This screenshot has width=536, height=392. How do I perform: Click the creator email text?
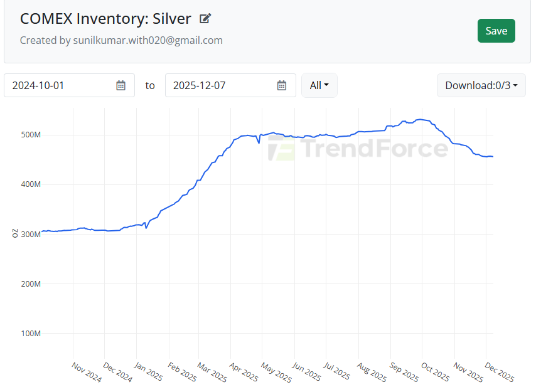click(x=121, y=40)
